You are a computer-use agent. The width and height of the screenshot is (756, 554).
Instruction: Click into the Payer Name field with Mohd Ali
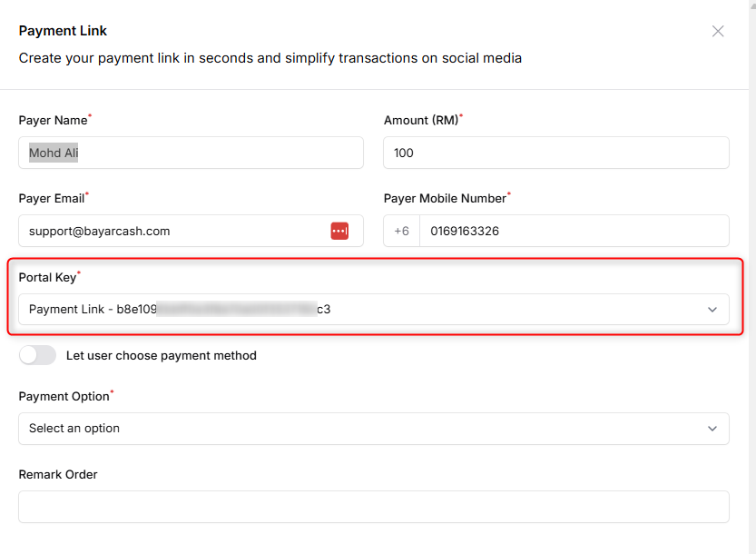coord(191,153)
